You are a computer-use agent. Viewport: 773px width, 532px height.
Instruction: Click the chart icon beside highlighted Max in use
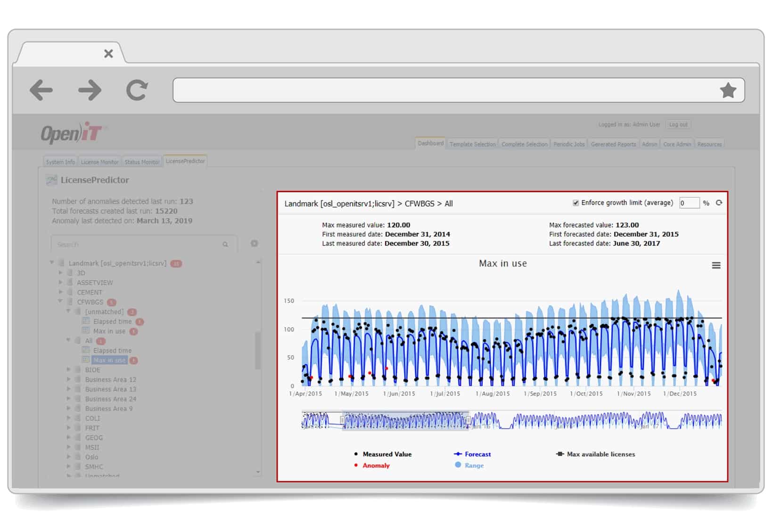point(86,360)
